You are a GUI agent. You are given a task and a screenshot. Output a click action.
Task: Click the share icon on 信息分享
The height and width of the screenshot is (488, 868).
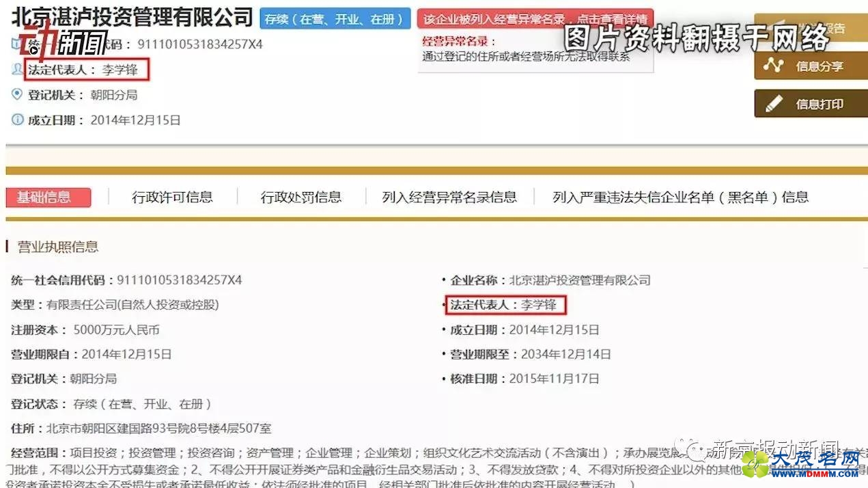[x=774, y=65]
